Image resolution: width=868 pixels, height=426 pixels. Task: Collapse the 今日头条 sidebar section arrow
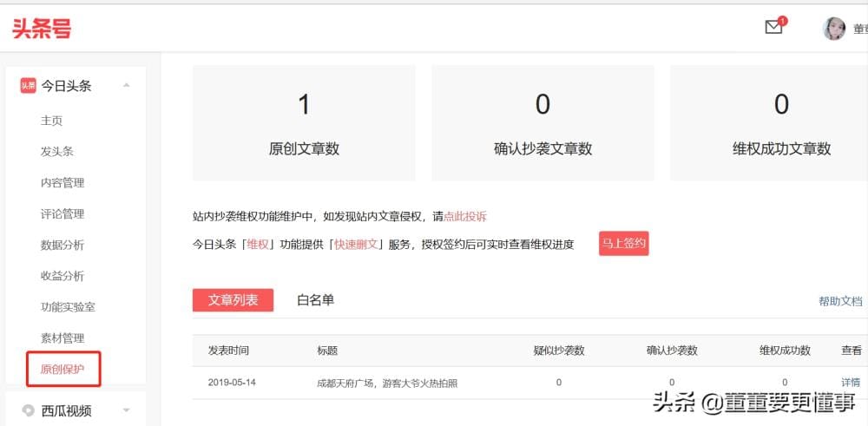coord(126,85)
